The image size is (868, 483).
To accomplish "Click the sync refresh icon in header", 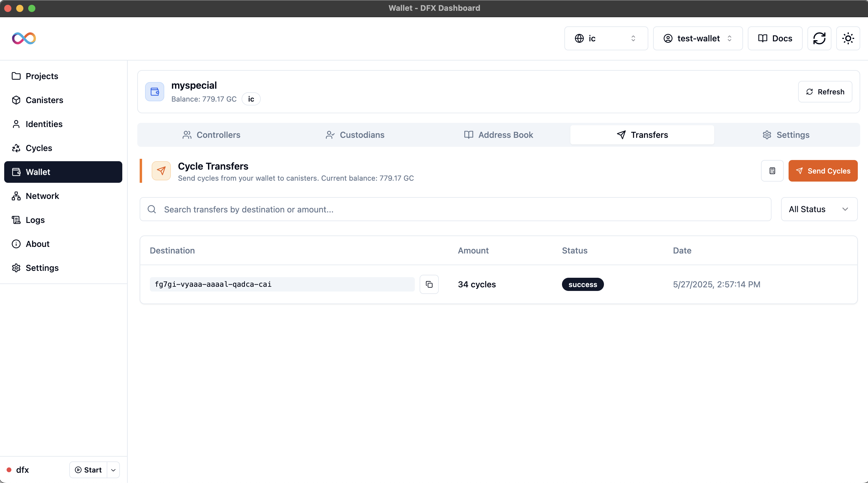I will pyautogui.click(x=819, y=38).
